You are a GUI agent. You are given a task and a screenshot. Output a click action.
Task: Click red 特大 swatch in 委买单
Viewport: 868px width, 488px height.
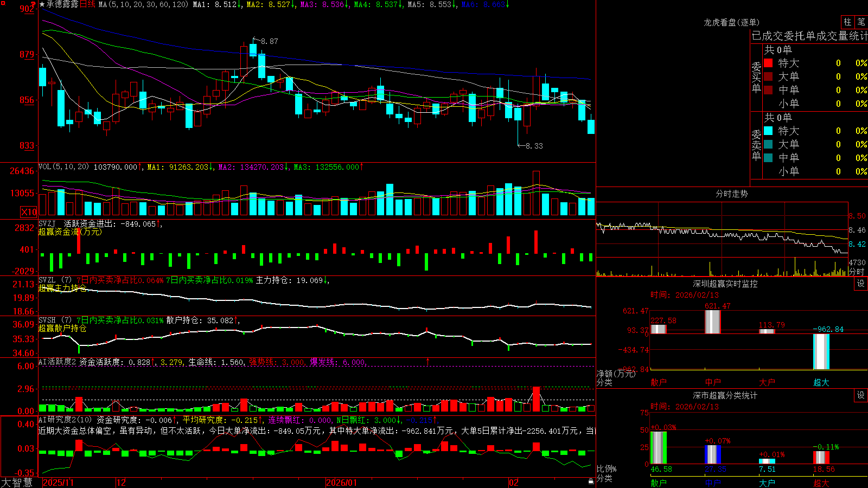(768, 63)
